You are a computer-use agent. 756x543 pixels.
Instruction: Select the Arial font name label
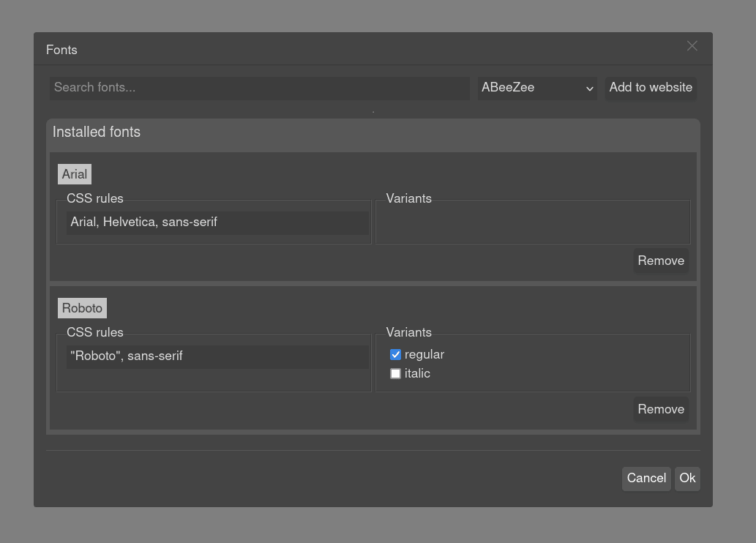click(x=74, y=174)
